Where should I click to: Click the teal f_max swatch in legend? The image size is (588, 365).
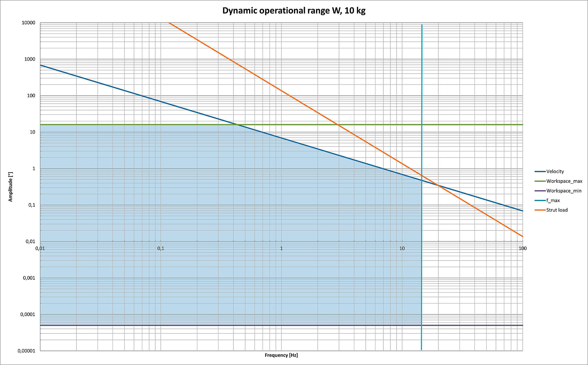coord(540,200)
